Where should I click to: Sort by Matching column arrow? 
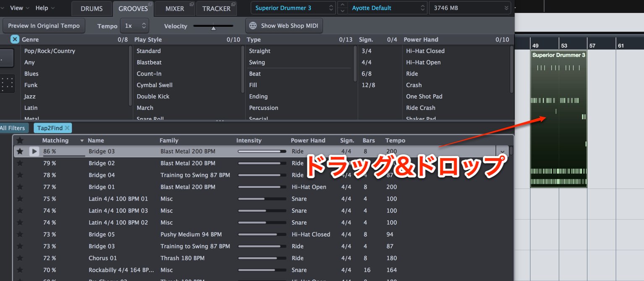coord(82,141)
